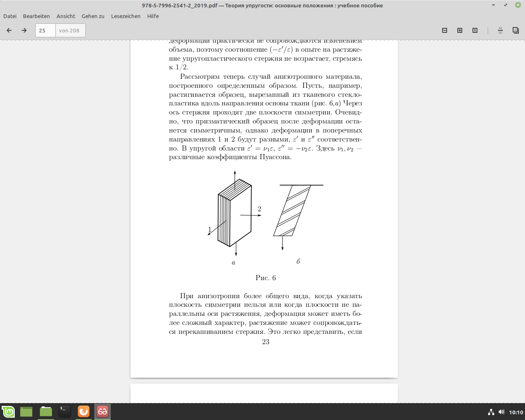Viewport: 525px width, 420px height.
Task: Reset zoom to original size icon
Action: point(475,30)
